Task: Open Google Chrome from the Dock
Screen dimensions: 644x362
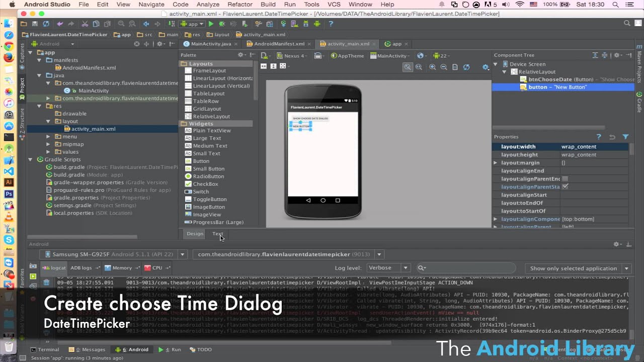Action: [9, 46]
